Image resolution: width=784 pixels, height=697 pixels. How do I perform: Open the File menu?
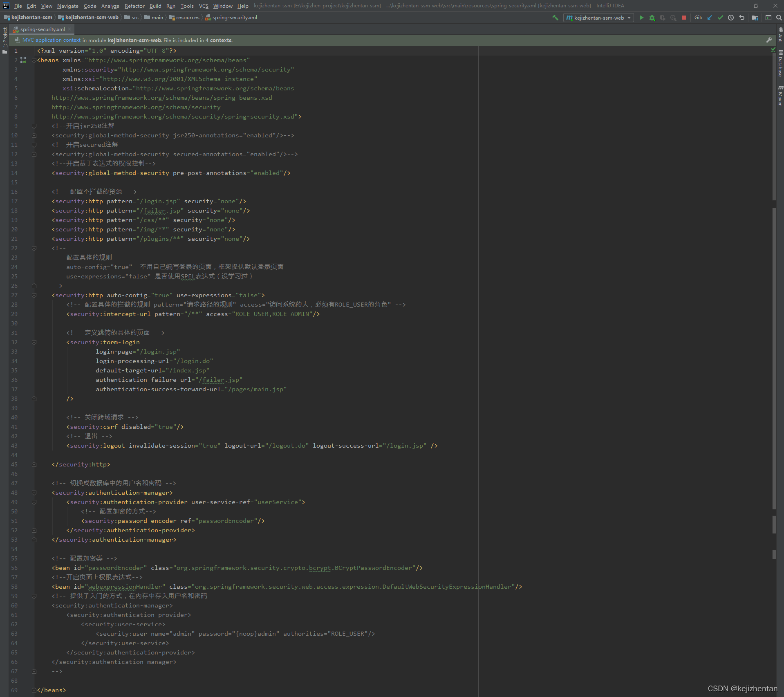tap(18, 6)
